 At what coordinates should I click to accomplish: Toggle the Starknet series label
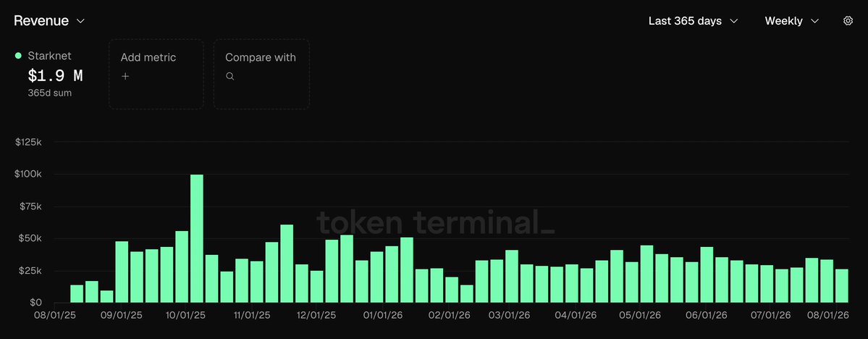49,55
